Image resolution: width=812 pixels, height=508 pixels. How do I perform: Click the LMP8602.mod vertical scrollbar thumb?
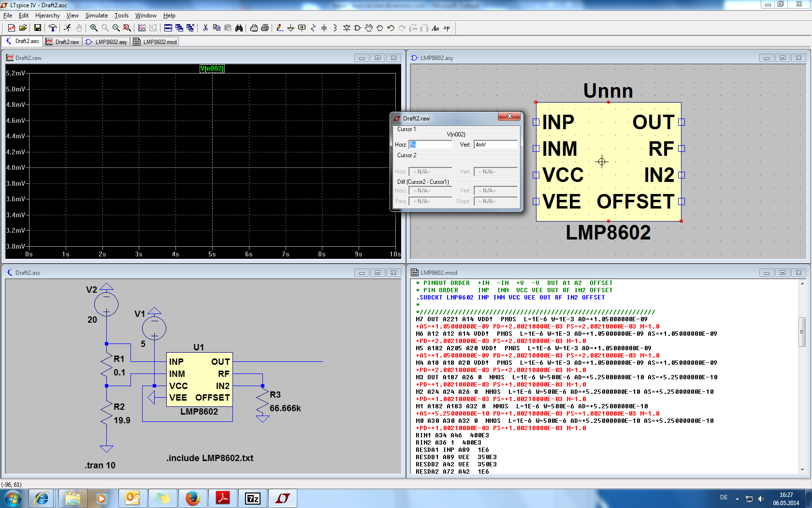802,332
